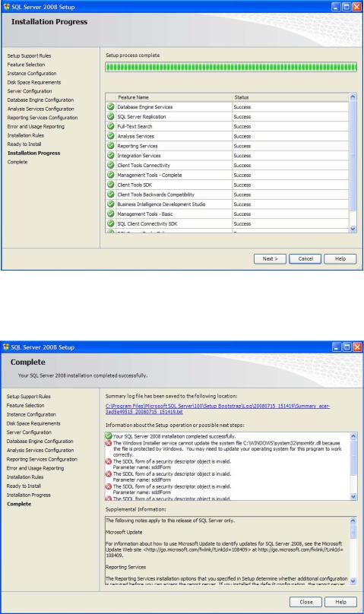364x614 pixels.
Task: Click the feature list scrollbar up arrow
Action: coord(353,97)
